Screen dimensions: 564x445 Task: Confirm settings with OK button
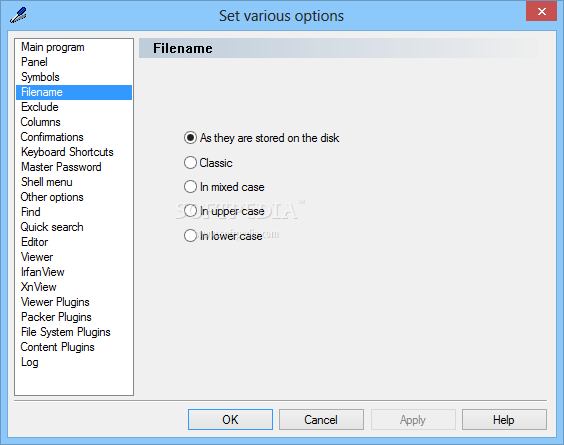(x=230, y=419)
